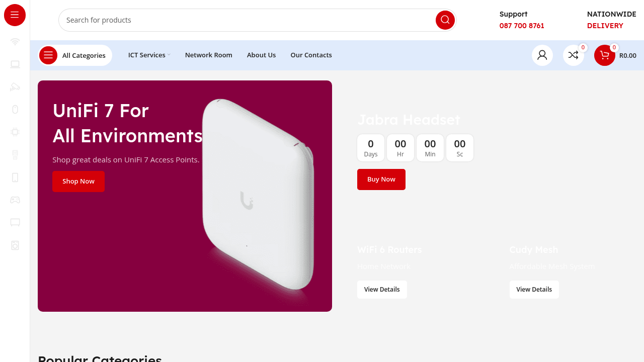Expand the All Categories dropdown

point(75,55)
